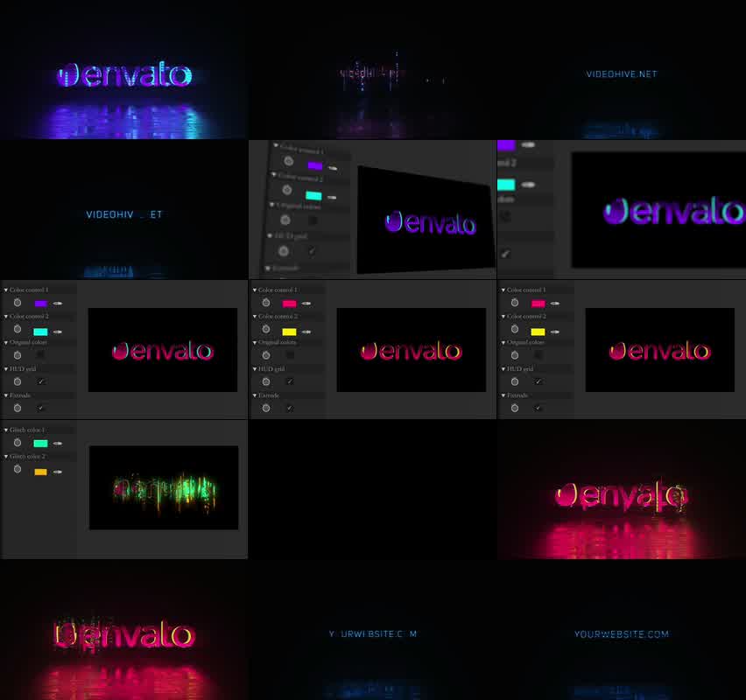Toggle Original colors checkbox in flat purple-swatch panel
746x700 pixels.
pos(41,355)
